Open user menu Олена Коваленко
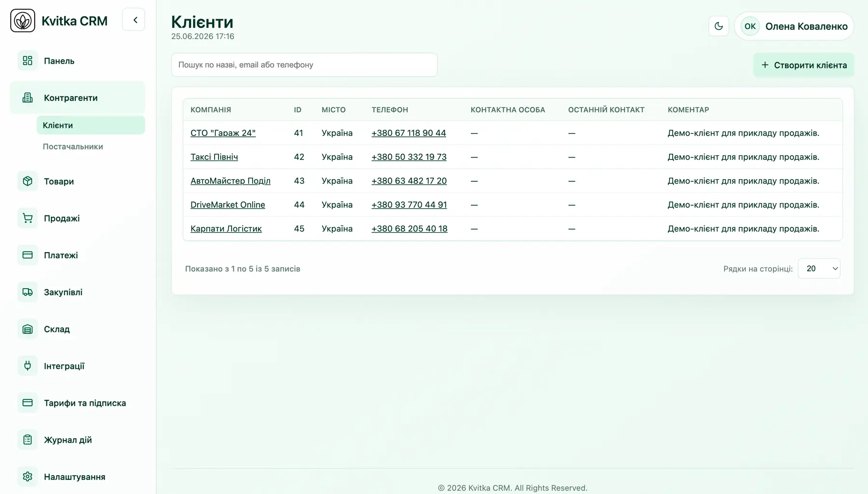This screenshot has width=868, height=494. [794, 26]
